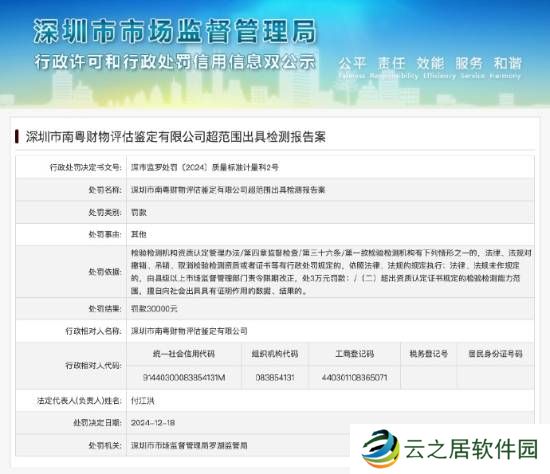Click the 处罚决定日期 value 2024-12-18

point(153,423)
